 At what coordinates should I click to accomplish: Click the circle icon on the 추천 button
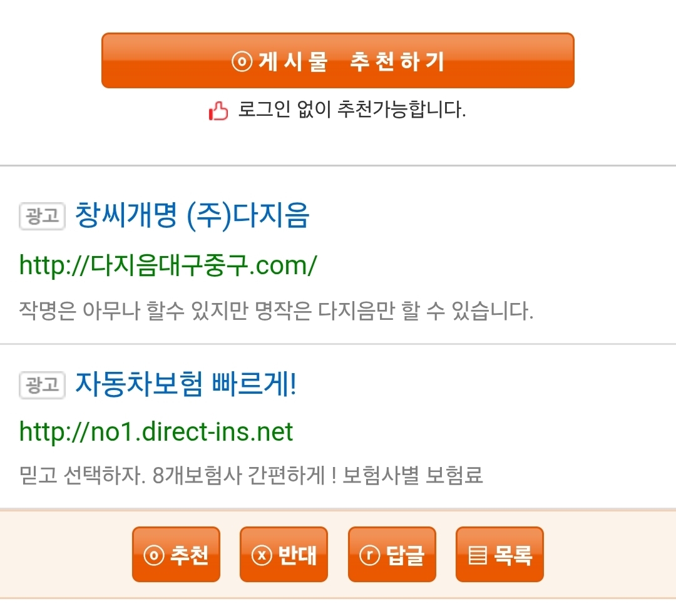[153, 555]
